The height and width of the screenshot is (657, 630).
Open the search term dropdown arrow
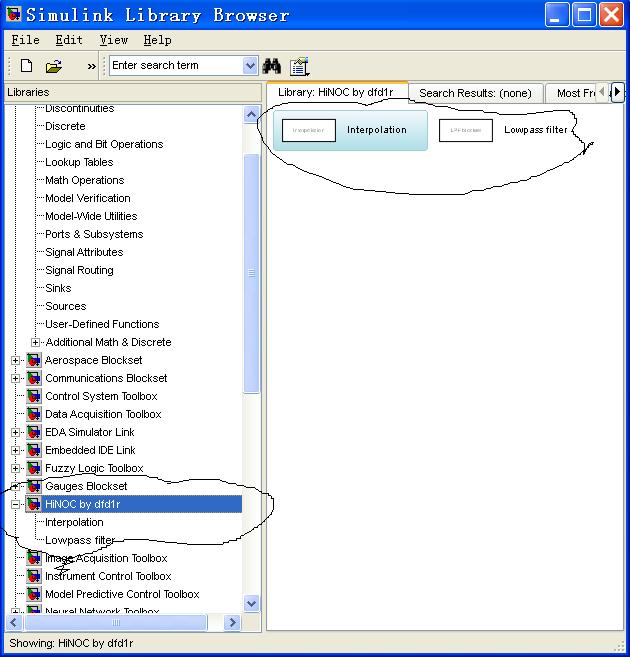pos(250,66)
